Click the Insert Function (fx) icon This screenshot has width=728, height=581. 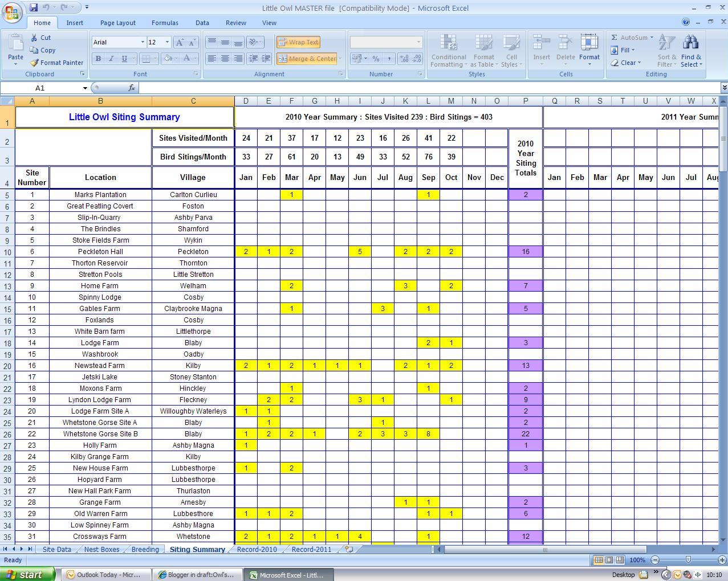click(x=132, y=88)
